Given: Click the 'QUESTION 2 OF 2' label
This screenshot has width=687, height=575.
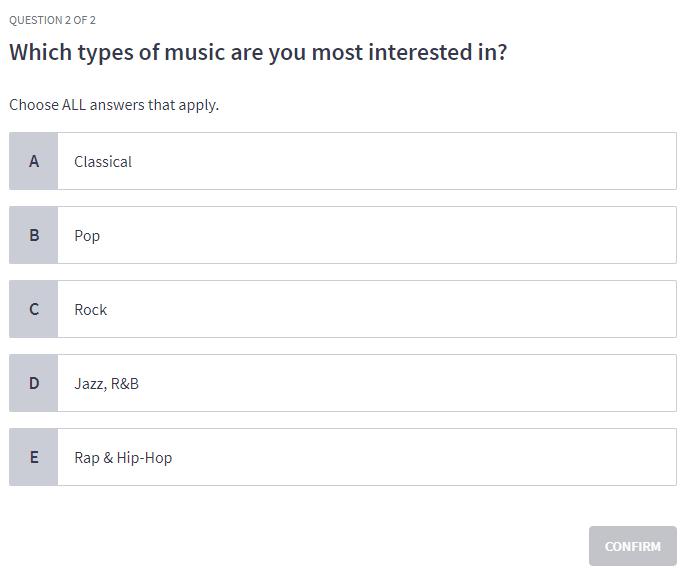Looking at the screenshot, I should pyautogui.click(x=52, y=20).
